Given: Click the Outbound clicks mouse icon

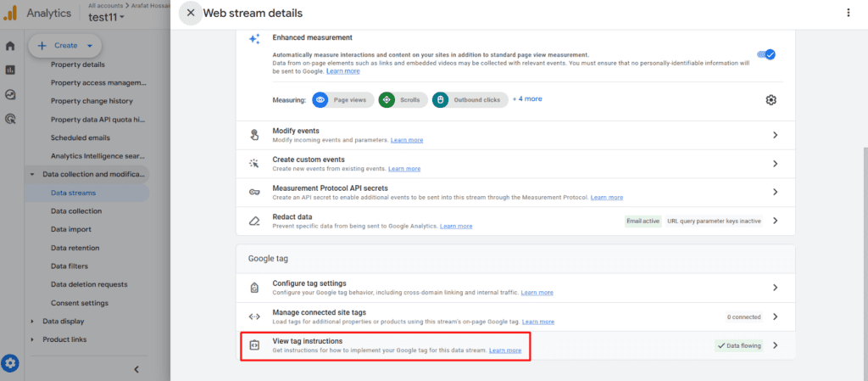Looking at the screenshot, I should [x=440, y=99].
